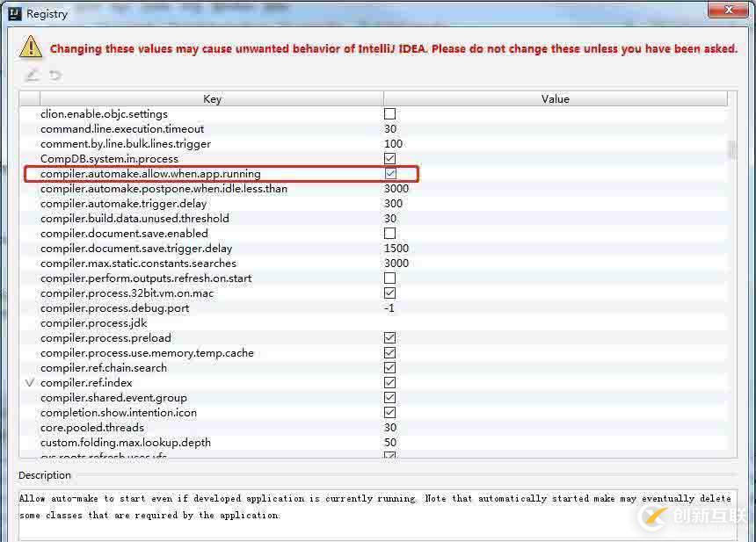The height and width of the screenshot is (542, 756).
Task: Select compiler.perform.outputs.refresh.on.start key
Action: click(x=146, y=278)
